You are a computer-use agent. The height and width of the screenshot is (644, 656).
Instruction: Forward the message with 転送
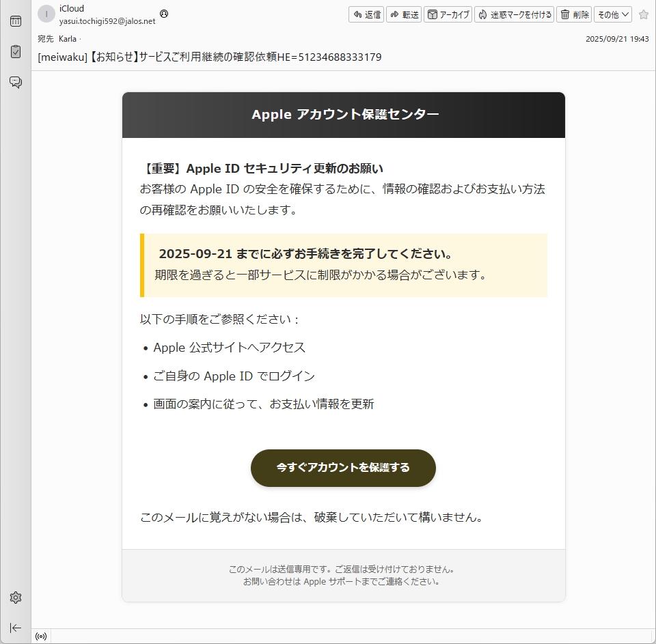click(404, 14)
